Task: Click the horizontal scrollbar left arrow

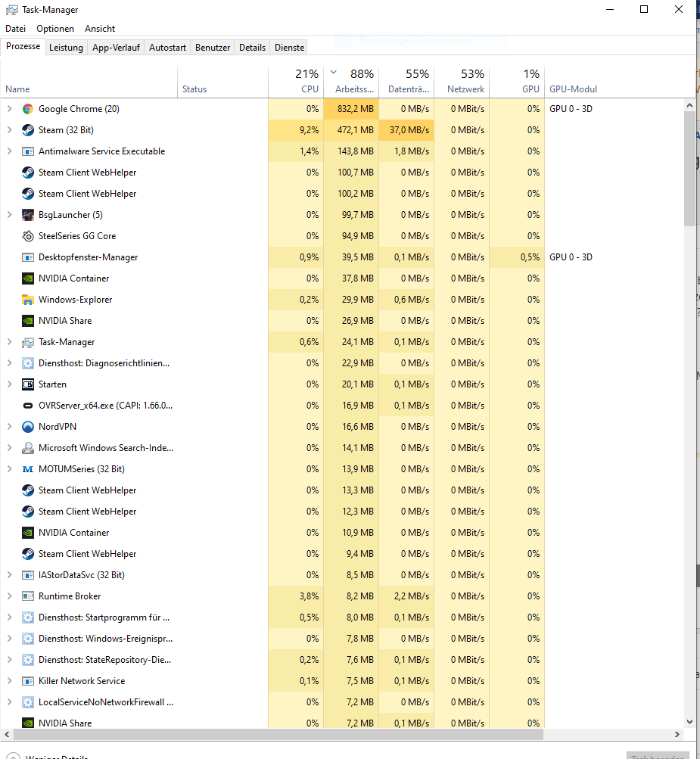Action: point(6,734)
